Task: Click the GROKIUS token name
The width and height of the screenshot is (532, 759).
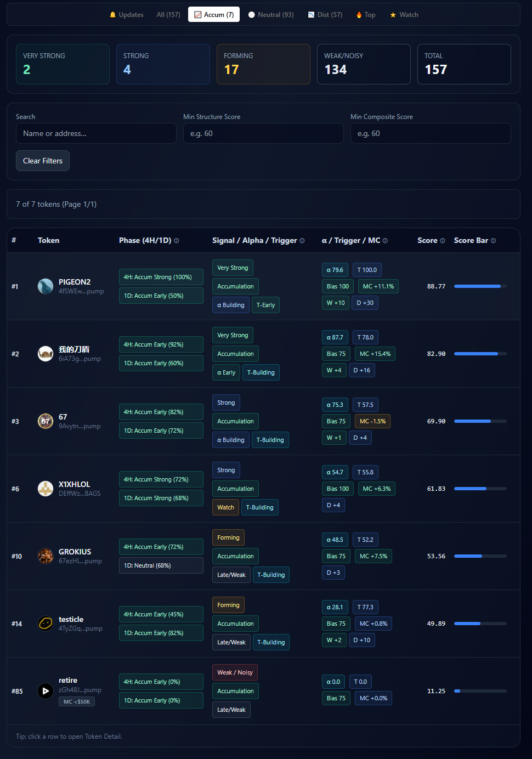Action: [x=75, y=552]
